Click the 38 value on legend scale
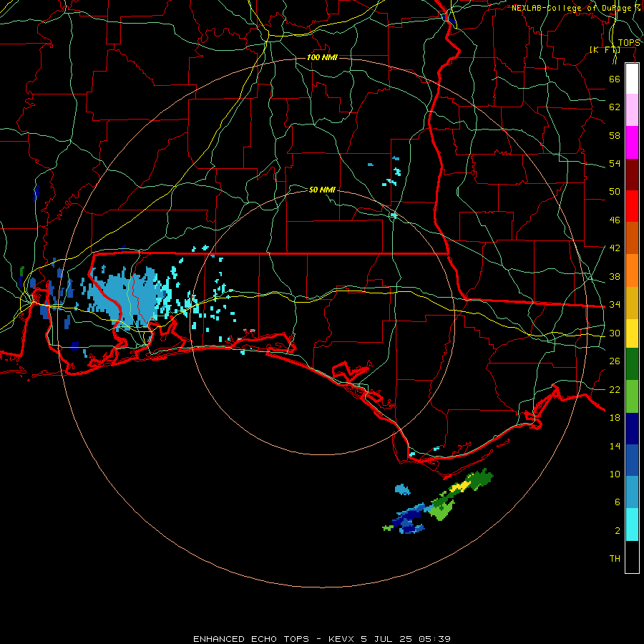 (x=615, y=276)
